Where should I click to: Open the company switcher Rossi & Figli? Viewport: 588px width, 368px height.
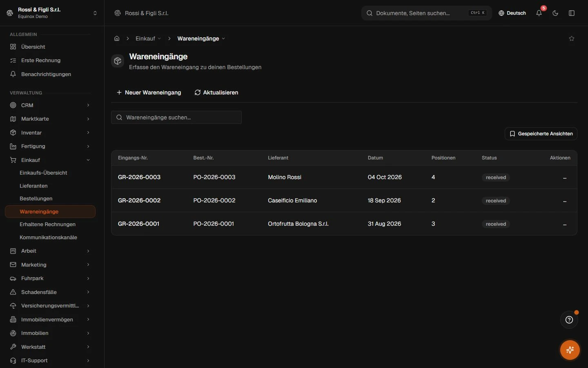(52, 13)
